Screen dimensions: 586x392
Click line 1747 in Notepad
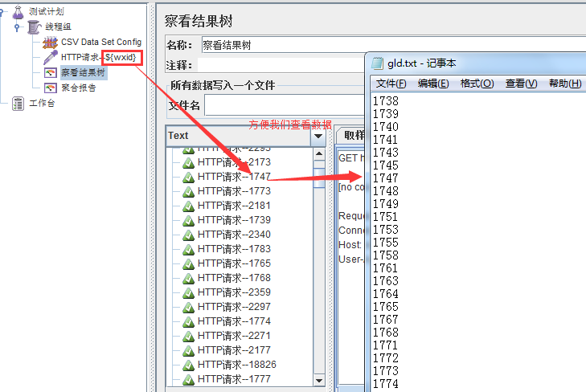pos(386,178)
